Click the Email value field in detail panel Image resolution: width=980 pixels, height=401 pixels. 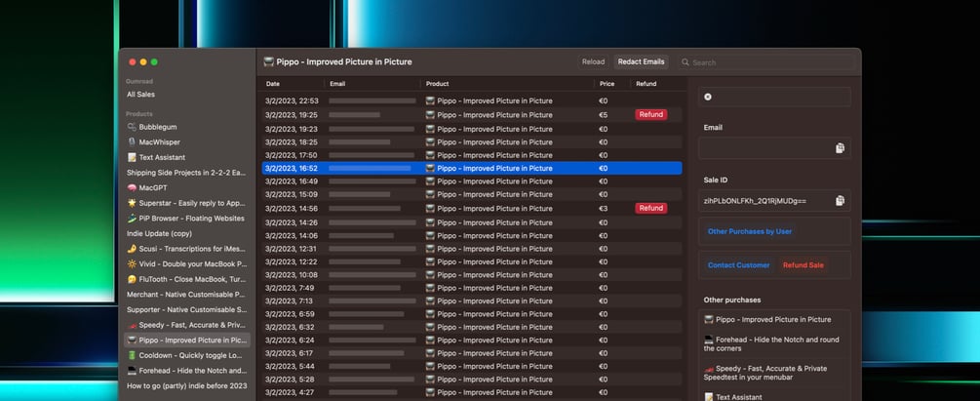coord(774,148)
